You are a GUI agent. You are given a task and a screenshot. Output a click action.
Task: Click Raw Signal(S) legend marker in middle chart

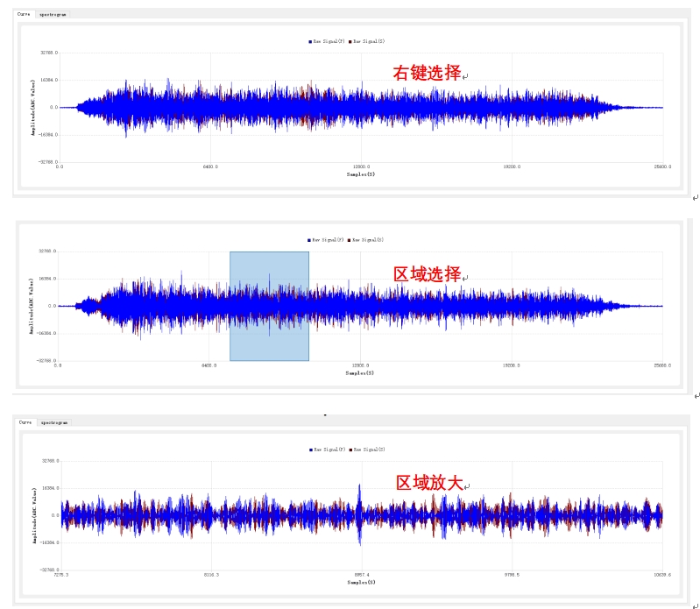coord(350,239)
